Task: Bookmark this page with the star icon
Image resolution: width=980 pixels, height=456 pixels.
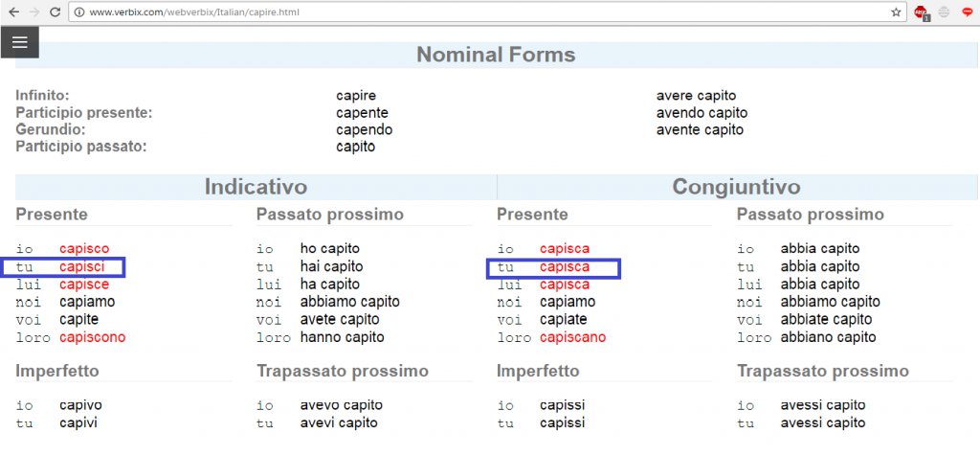Action: (896, 12)
